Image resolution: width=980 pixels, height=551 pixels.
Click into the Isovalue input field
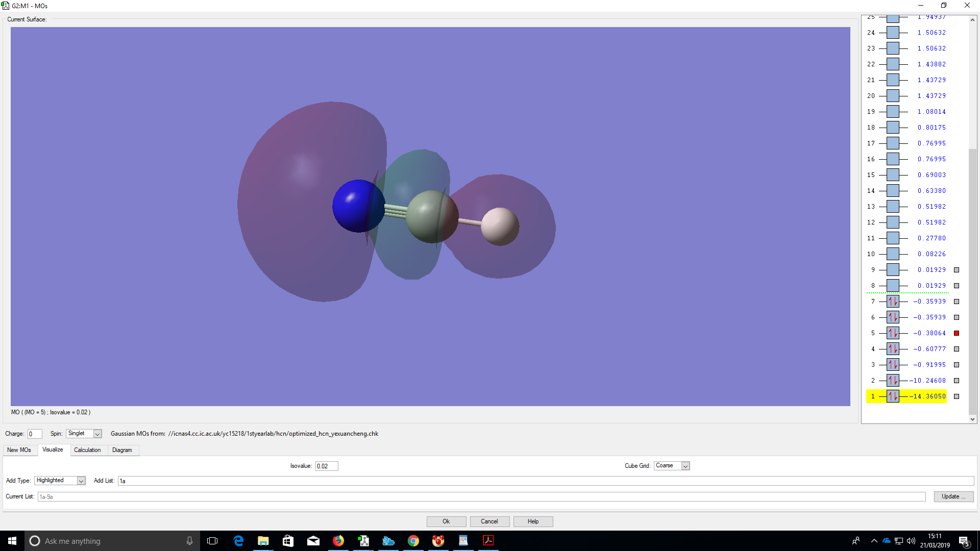[326, 466]
